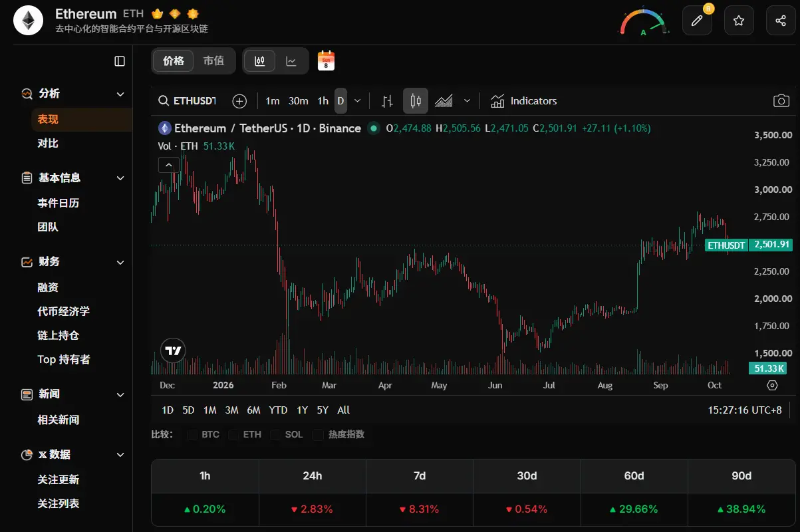Screen dimensions: 800x532
Task: Open the share icon button
Action: click(781, 21)
